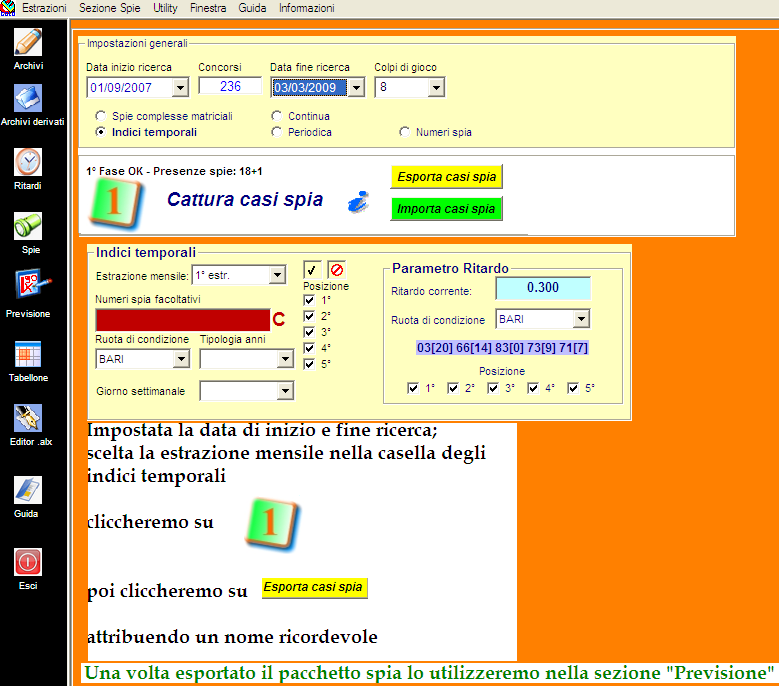Click the Concorsi field showing 236
Screen dimensions: 779x686
click(230, 86)
